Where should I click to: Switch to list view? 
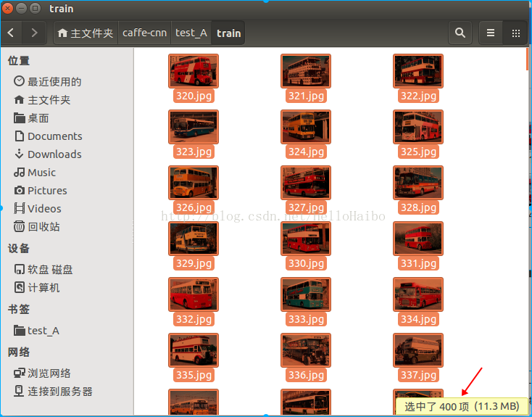[490, 33]
